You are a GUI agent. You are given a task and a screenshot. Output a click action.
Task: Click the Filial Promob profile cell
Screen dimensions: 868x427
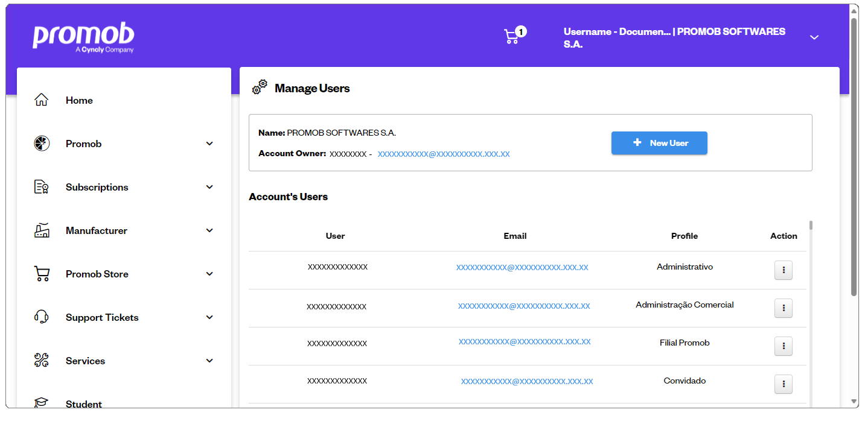(685, 343)
